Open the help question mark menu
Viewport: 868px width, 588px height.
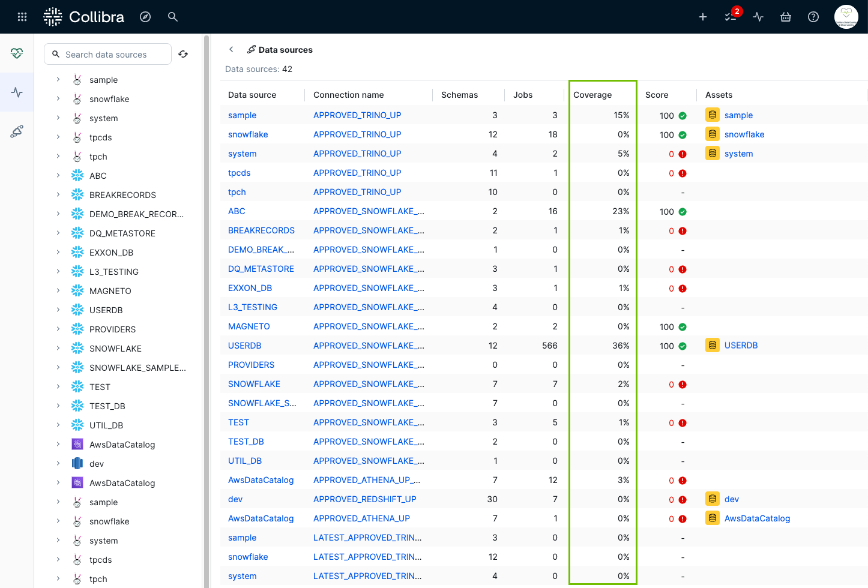click(813, 17)
